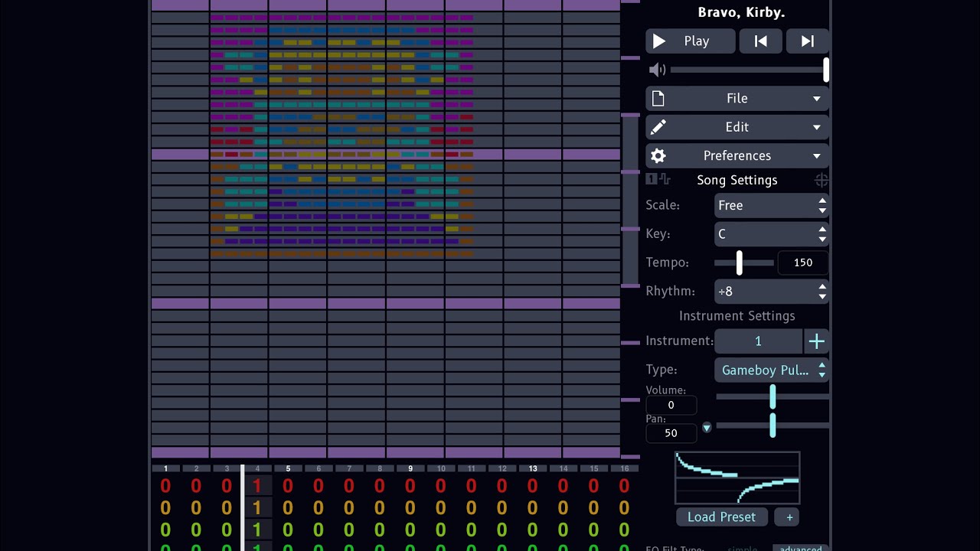Select green channel pattern cell in bar 1

tap(165, 530)
